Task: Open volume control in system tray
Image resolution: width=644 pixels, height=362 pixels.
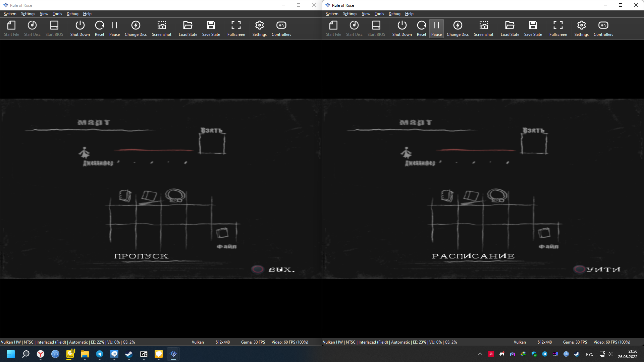Action: point(610,354)
